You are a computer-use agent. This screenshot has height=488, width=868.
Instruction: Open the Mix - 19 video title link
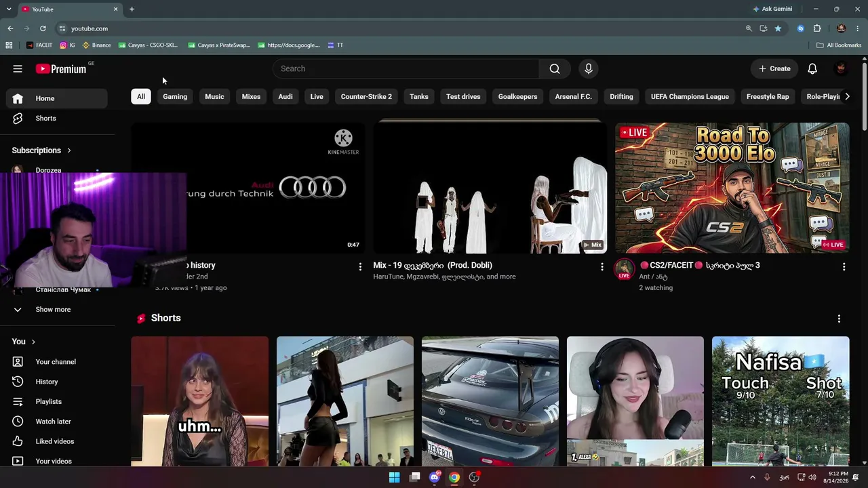433,265
